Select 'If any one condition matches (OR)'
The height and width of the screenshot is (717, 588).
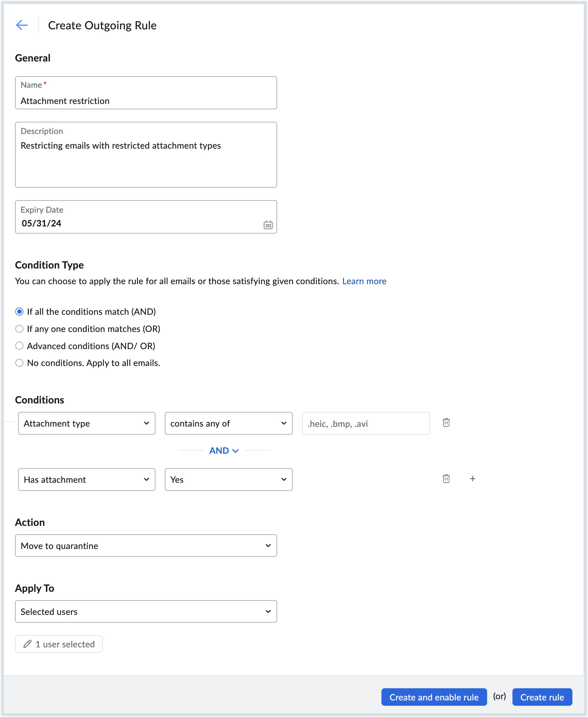[20, 329]
